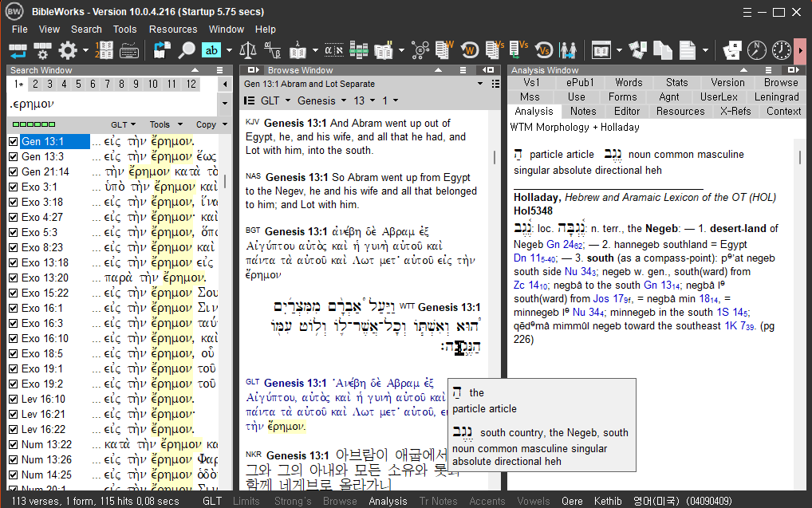Toggle checkbox beside Exo 4:27
Screen dimensions: 812x508
tap(14, 217)
